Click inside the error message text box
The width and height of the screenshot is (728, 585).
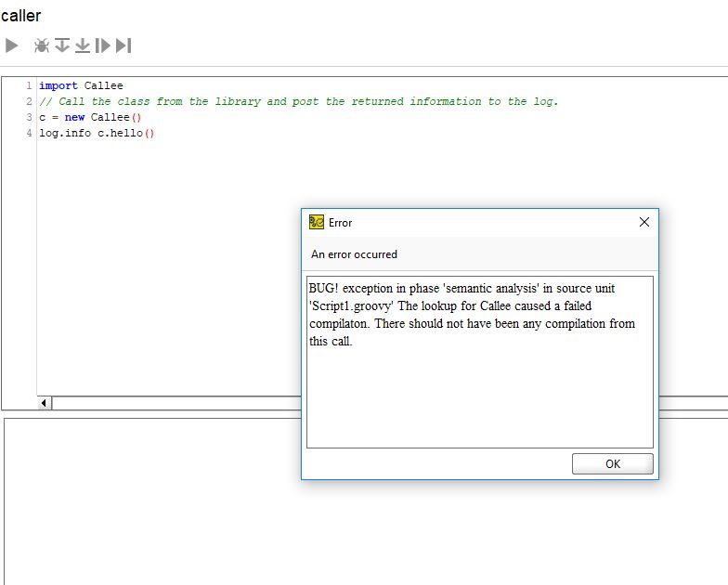pos(479,362)
